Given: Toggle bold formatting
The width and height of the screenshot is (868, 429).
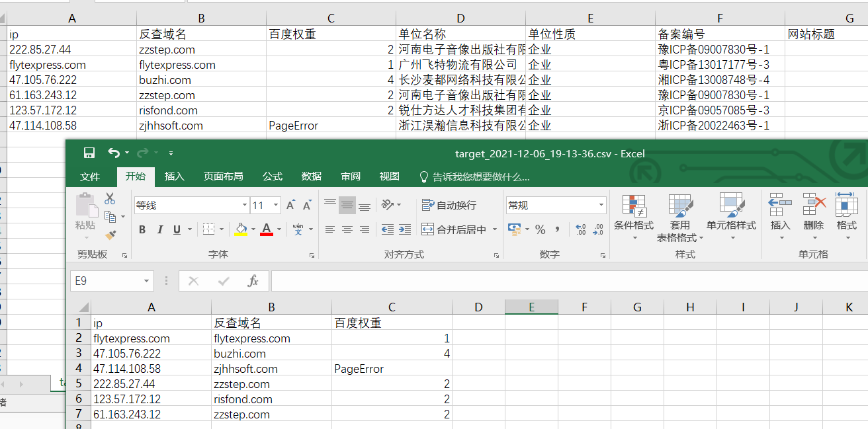Looking at the screenshot, I should coord(142,229).
